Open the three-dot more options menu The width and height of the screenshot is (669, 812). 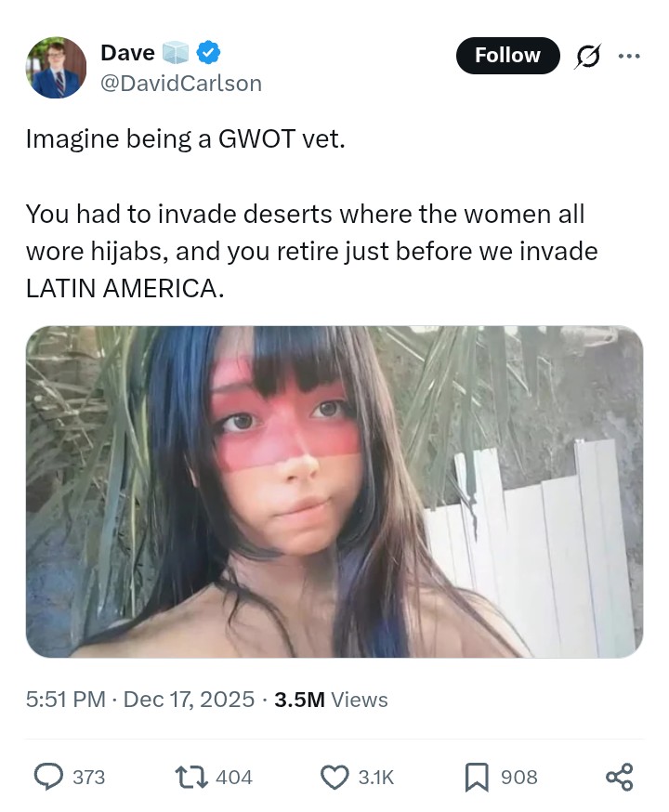click(629, 56)
